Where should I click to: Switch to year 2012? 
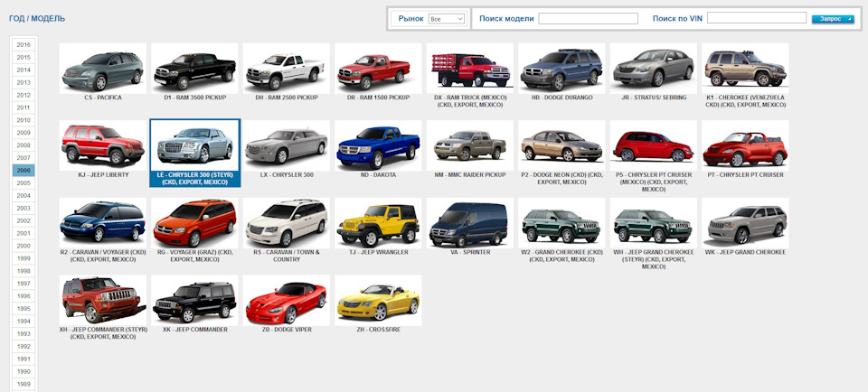coord(24,95)
